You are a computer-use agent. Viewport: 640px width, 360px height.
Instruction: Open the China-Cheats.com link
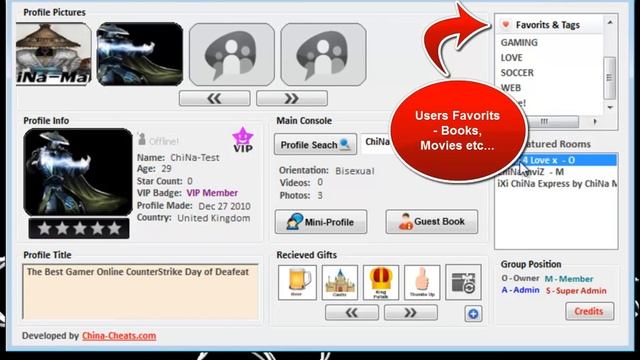point(119,336)
